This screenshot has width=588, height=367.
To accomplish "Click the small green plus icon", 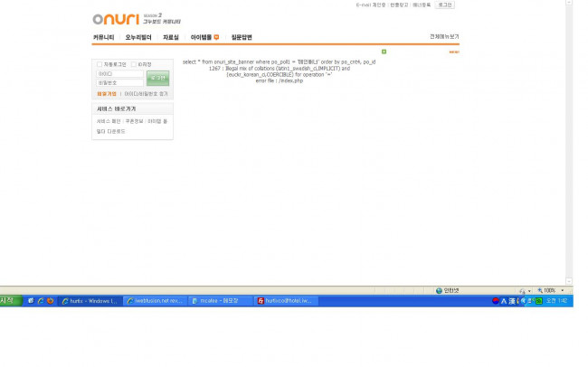I will pos(384,52).
